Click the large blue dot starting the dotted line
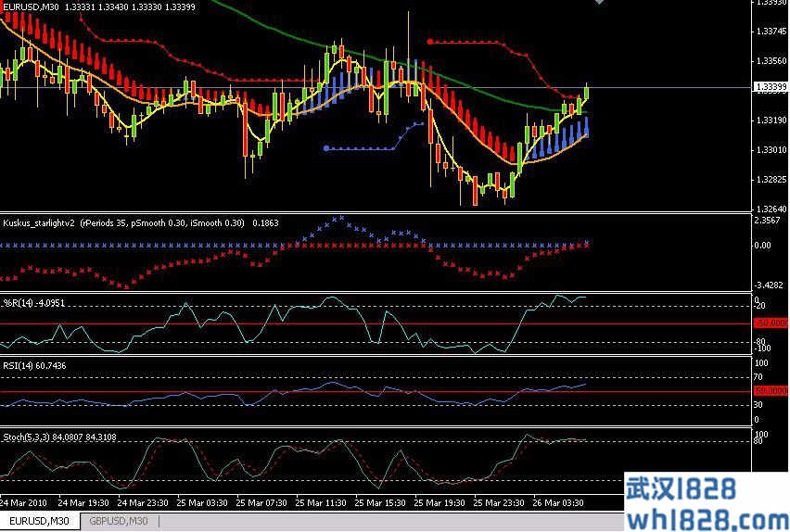The image size is (790, 532). point(326,148)
